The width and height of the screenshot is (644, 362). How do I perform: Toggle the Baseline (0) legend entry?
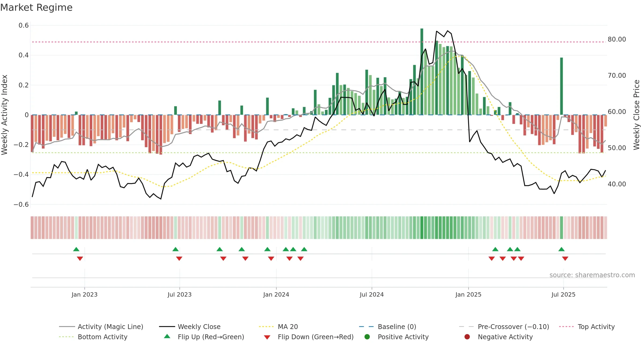tap(387, 327)
